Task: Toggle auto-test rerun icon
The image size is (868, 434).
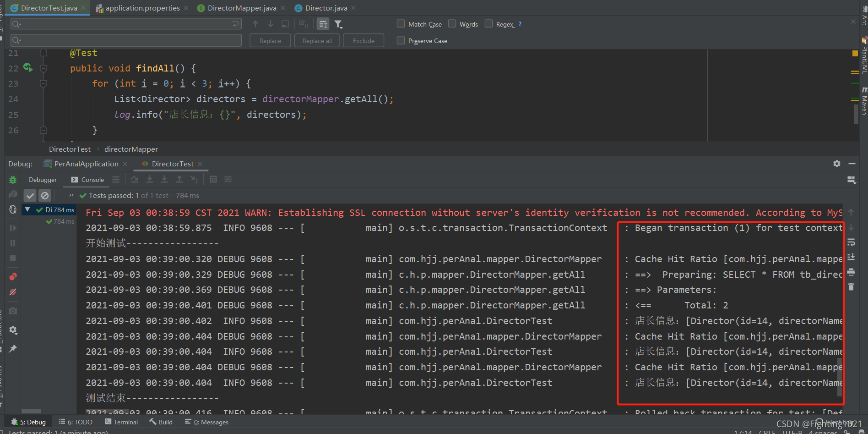Action: (13, 209)
